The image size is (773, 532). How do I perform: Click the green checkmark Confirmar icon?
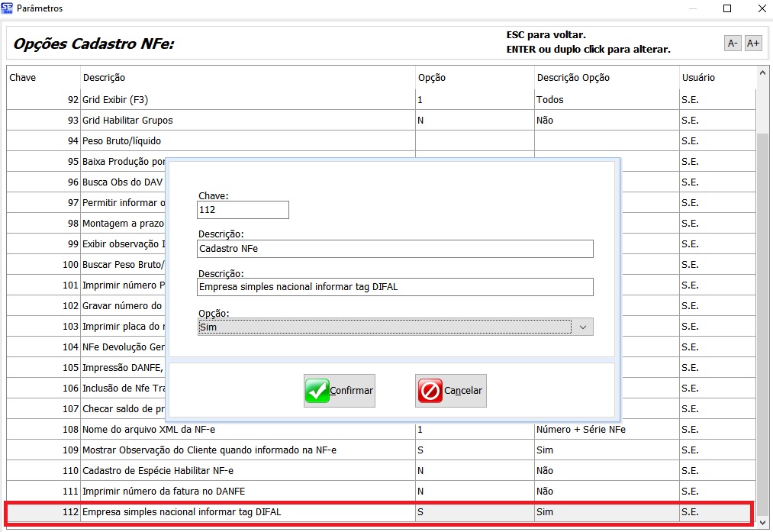pos(317,391)
